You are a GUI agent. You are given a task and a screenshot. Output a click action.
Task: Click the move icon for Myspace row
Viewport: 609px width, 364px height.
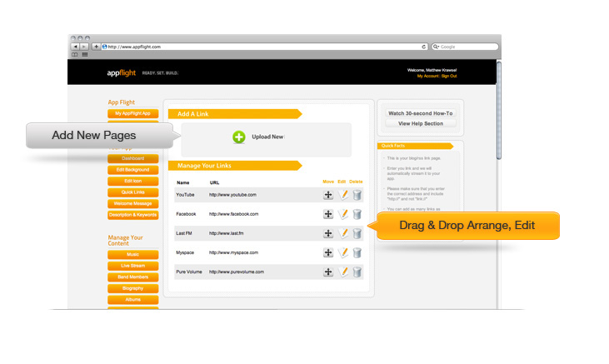pos(328,252)
